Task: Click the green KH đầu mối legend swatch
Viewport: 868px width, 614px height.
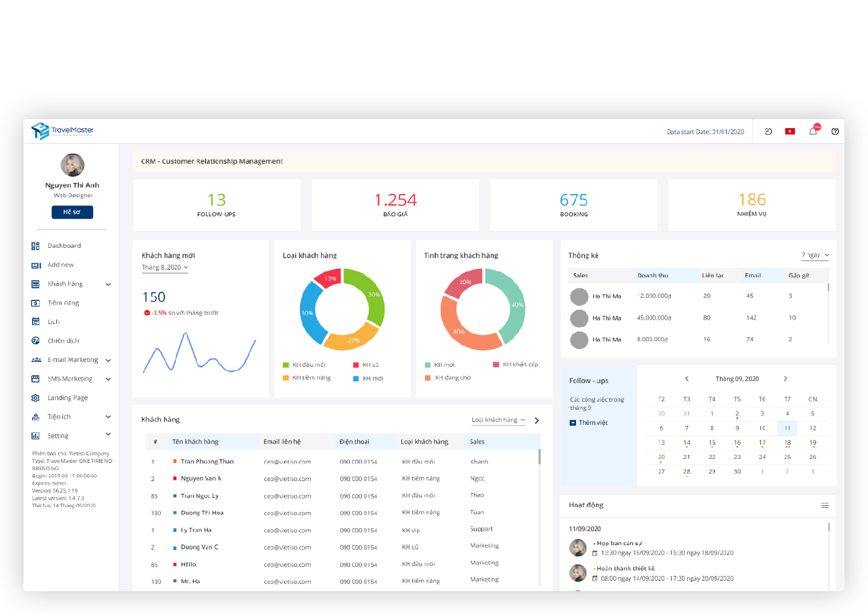Action: [x=286, y=365]
